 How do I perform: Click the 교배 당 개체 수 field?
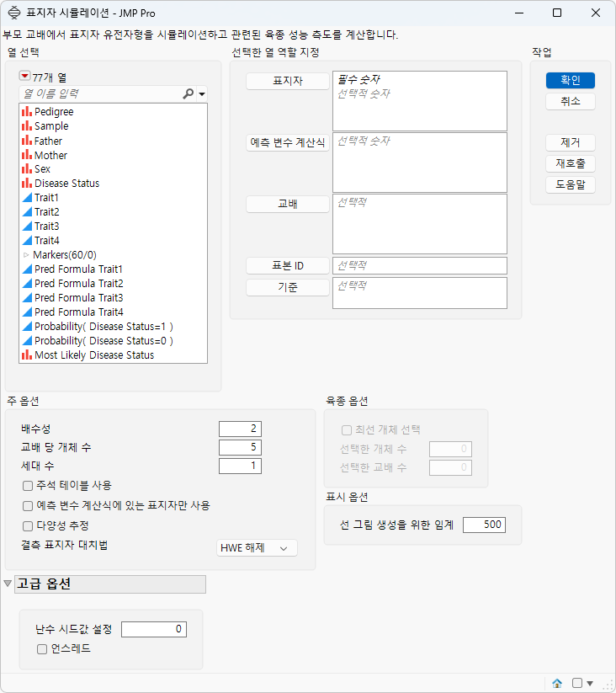tap(240, 447)
